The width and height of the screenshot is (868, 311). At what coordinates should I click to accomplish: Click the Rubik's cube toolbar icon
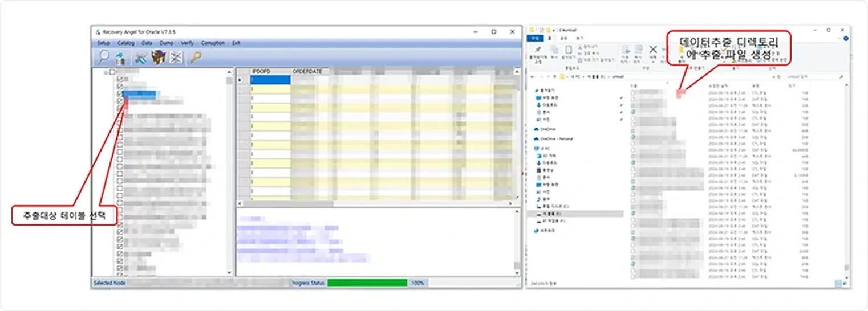tap(159, 58)
